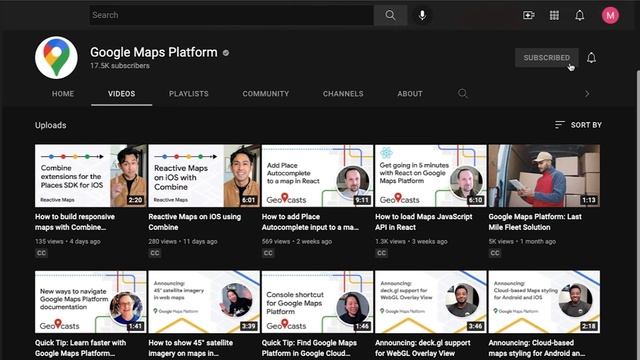Screen dimensions: 640x360
Task: Open title Google Maps Platform: Last Mile Fleet Solution
Action: [535, 222]
